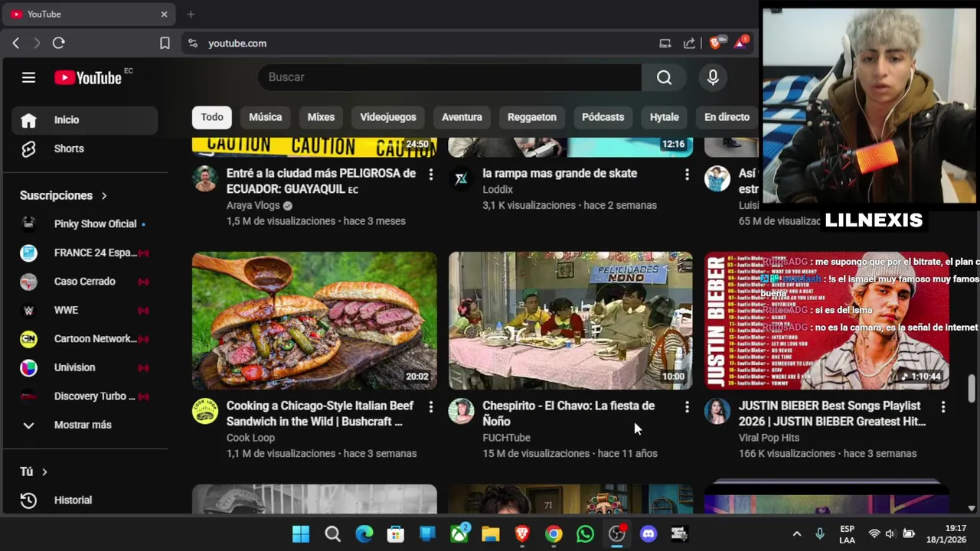Click the cast/screen icon in address bar
980x551 pixels.
[x=665, y=44]
